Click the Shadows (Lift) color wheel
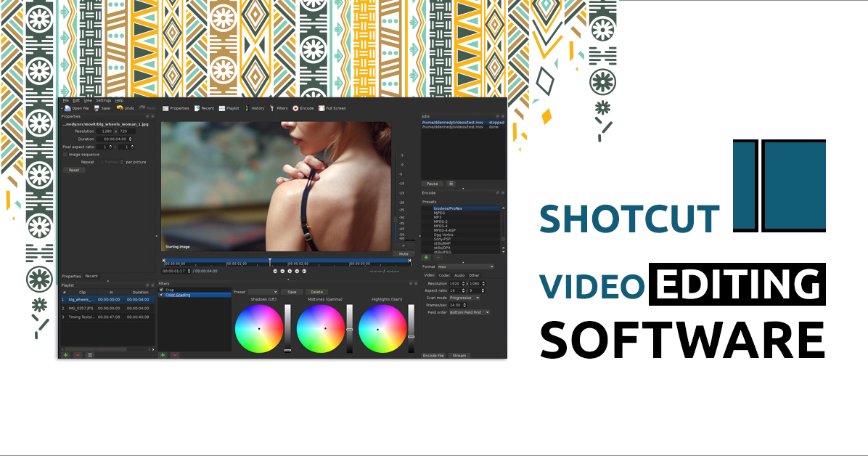 259,328
